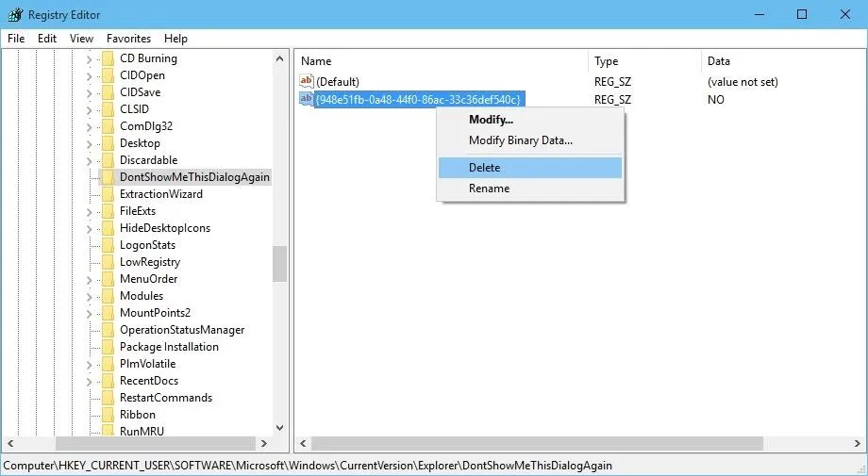Viewport: 868px width, 476px height.
Task: Click the values pane's scroll-right arrow
Action: (x=858, y=443)
